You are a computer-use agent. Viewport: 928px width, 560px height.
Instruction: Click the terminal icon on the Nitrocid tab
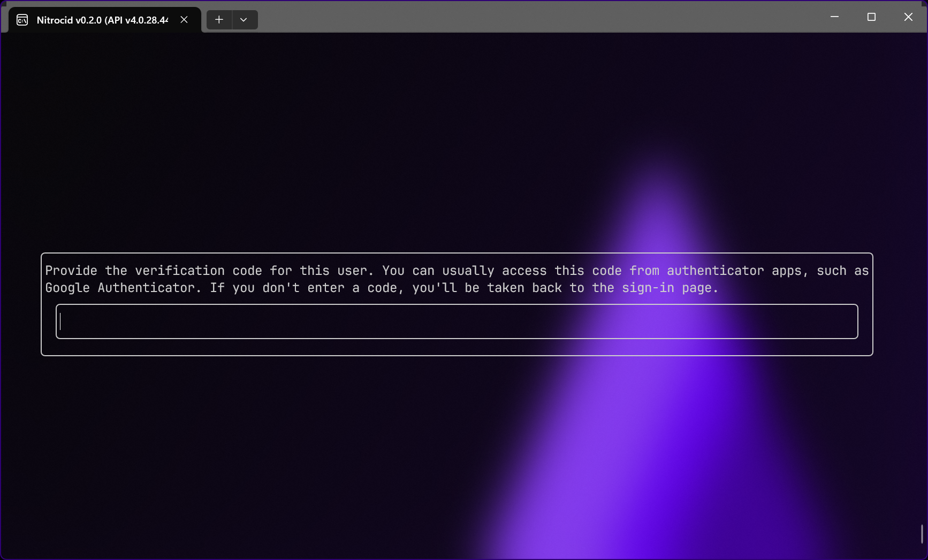[x=22, y=20]
